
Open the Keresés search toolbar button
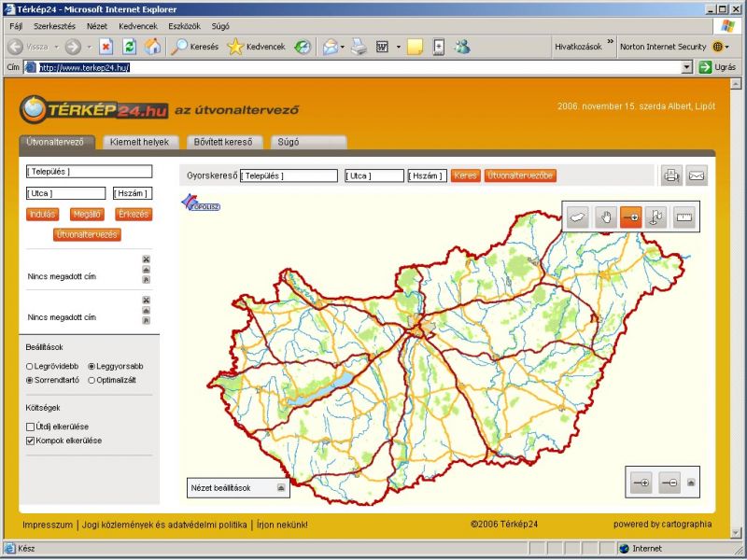coord(194,47)
